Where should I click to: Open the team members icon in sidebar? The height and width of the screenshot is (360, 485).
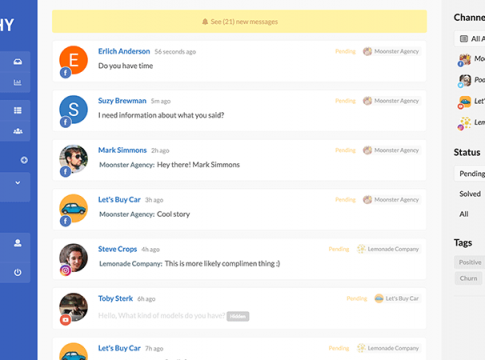pos(18,131)
